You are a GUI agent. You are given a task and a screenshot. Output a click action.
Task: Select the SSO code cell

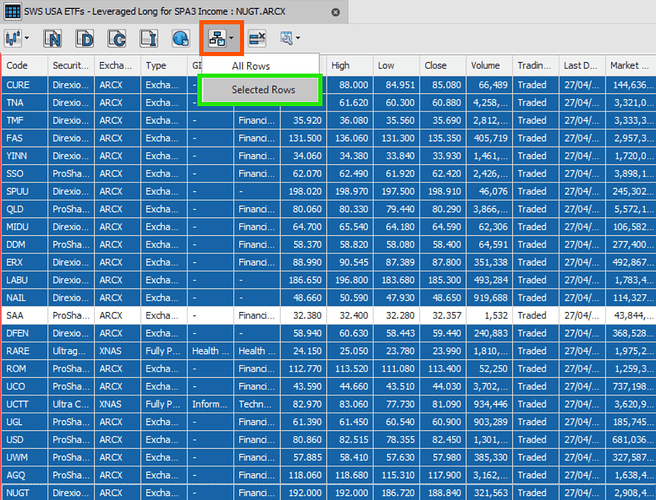25,174
